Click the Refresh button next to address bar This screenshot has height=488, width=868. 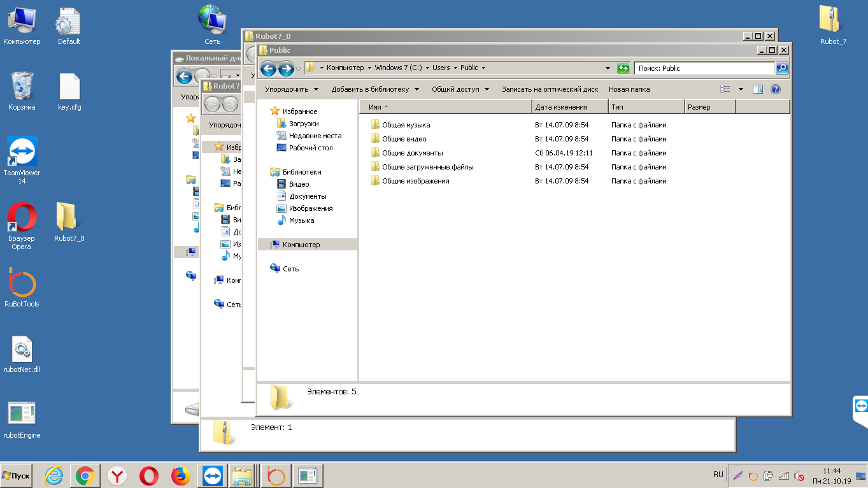pyautogui.click(x=623, y=68)
